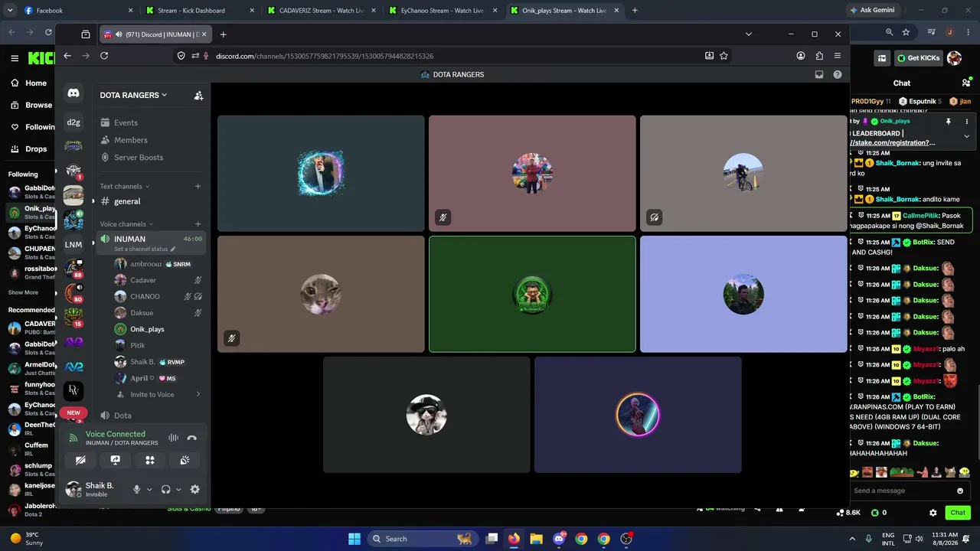Screen dimensions: 980x551
Task: Open the Discord inbox icon in header
Action: (x=819, y=74)
